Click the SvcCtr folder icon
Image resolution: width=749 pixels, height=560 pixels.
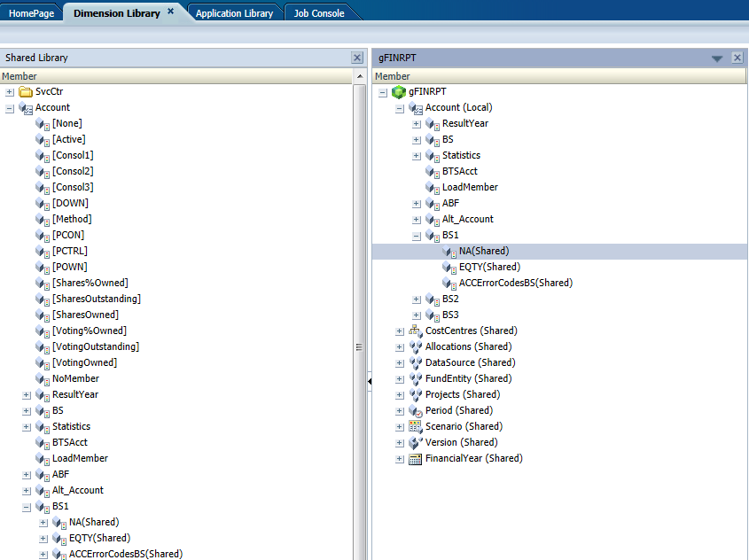tap(26, 91)
